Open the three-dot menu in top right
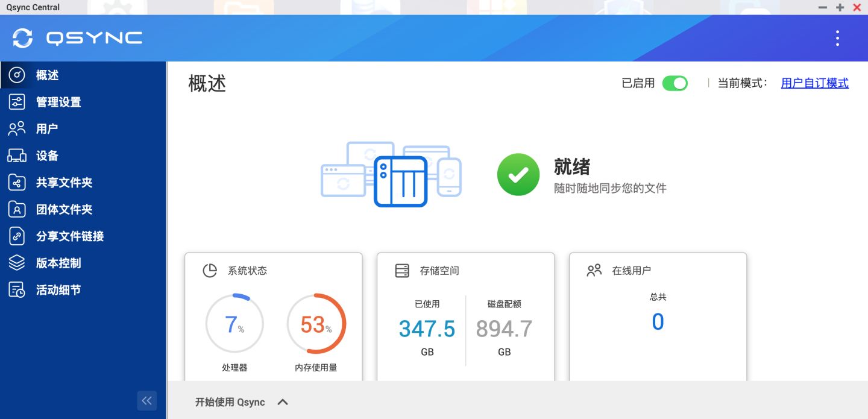The image size is (868, 419). click(837, 37)
